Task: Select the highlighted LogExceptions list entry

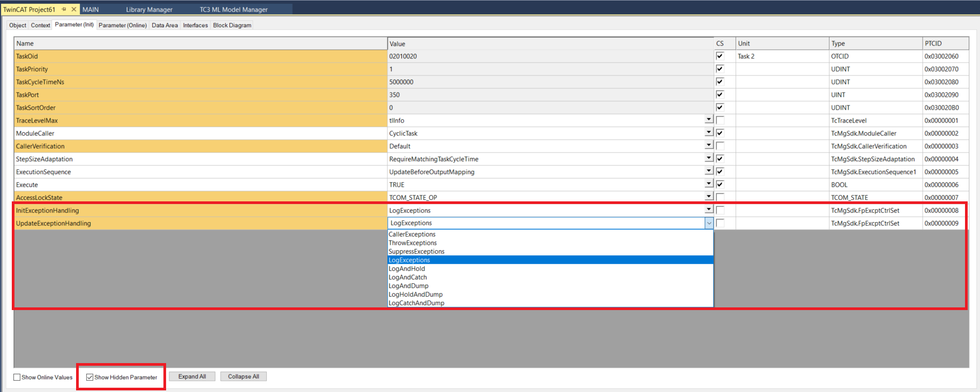Action: [550, 260]
